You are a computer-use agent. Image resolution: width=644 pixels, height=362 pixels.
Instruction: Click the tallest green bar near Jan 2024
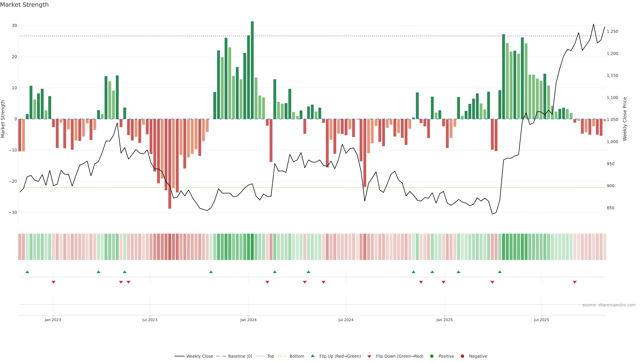pos(252,70)
